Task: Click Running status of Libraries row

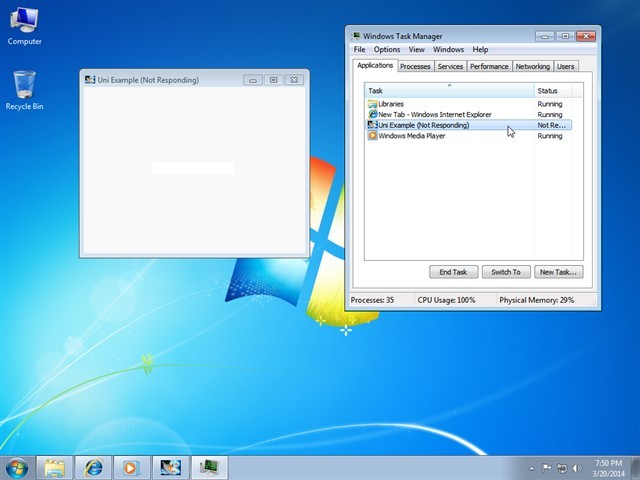Action: [550, 104]
